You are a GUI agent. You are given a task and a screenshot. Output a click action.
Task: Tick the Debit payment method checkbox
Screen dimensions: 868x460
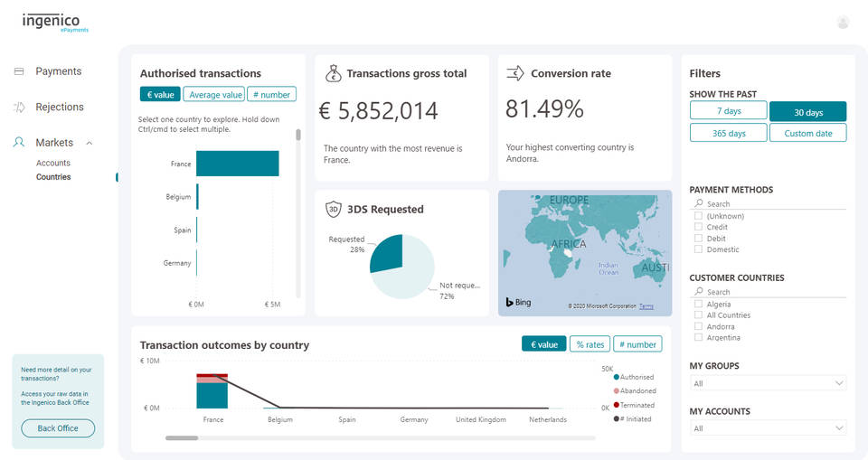click(698, 238)
